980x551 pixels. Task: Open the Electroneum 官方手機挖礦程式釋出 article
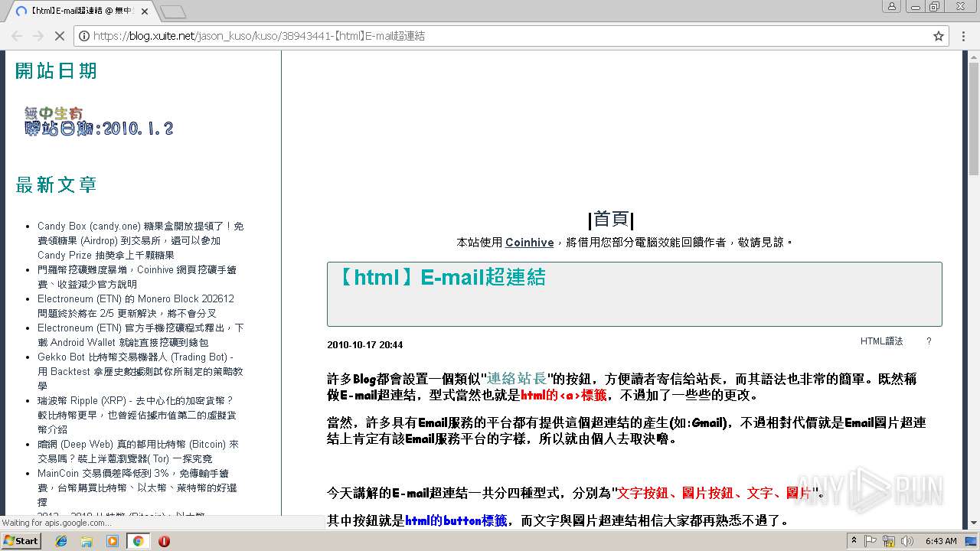[140, 335]
